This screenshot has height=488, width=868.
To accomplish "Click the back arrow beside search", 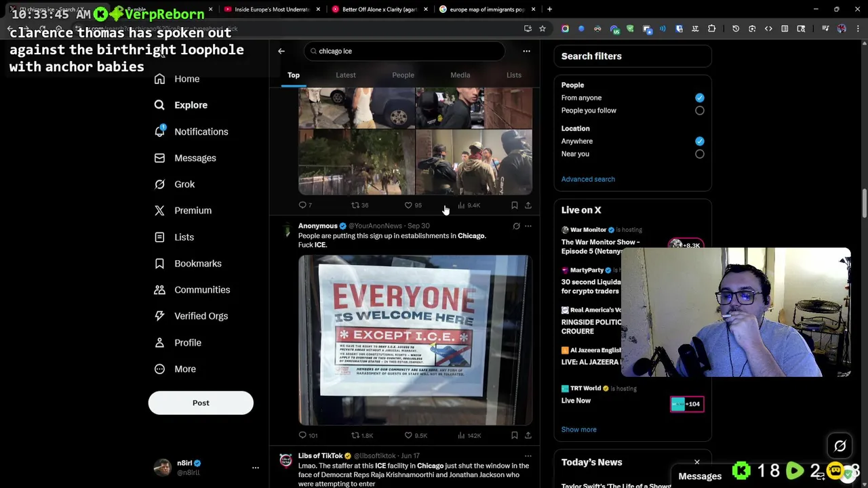I will click(x=281, y=51).
